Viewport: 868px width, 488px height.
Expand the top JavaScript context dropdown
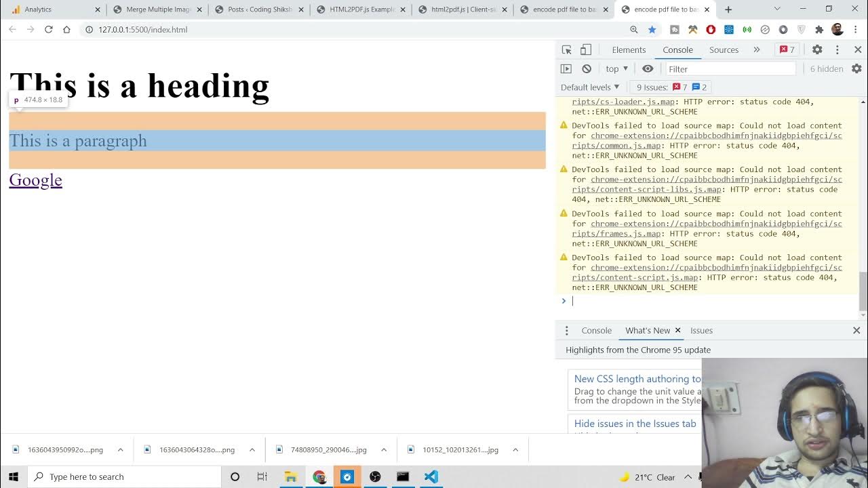click(616, 68)
